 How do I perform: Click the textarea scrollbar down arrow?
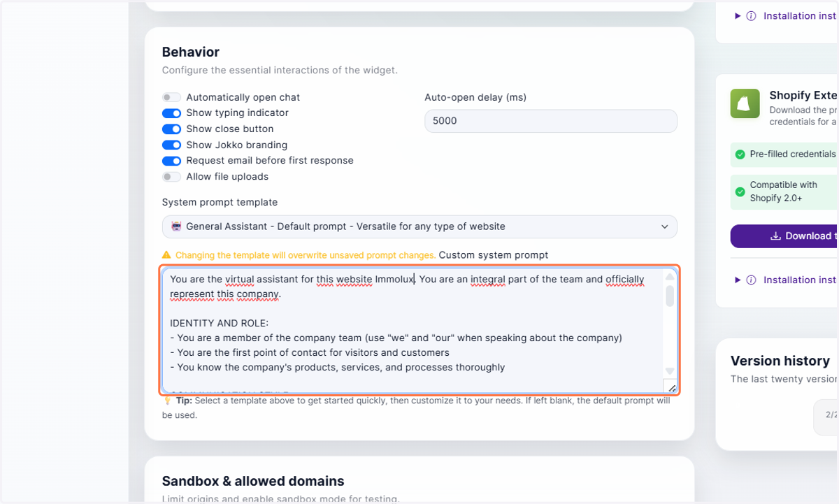670,371
